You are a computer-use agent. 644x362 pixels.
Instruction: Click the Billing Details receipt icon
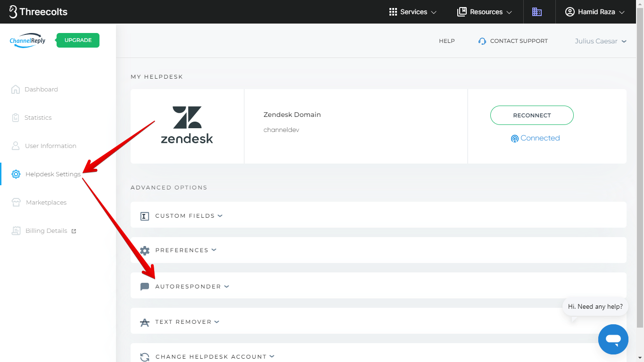16,230
